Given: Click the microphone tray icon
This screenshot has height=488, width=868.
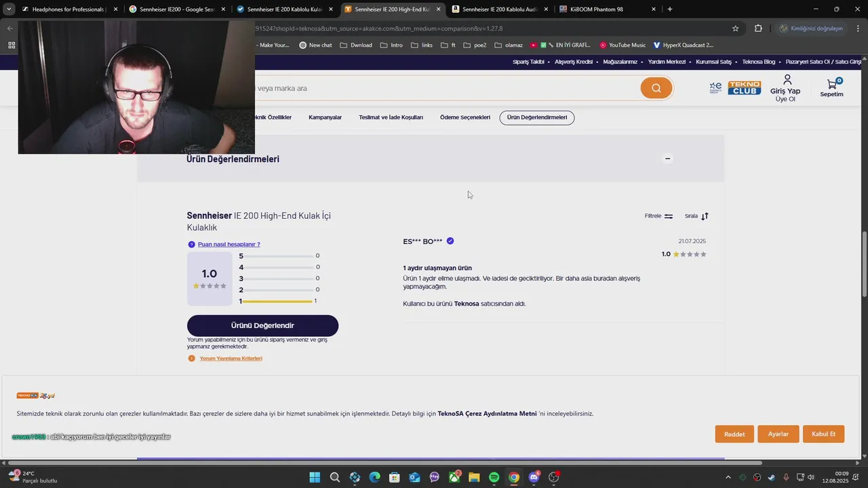Looking at the screenshot, I should click(786, 477).
